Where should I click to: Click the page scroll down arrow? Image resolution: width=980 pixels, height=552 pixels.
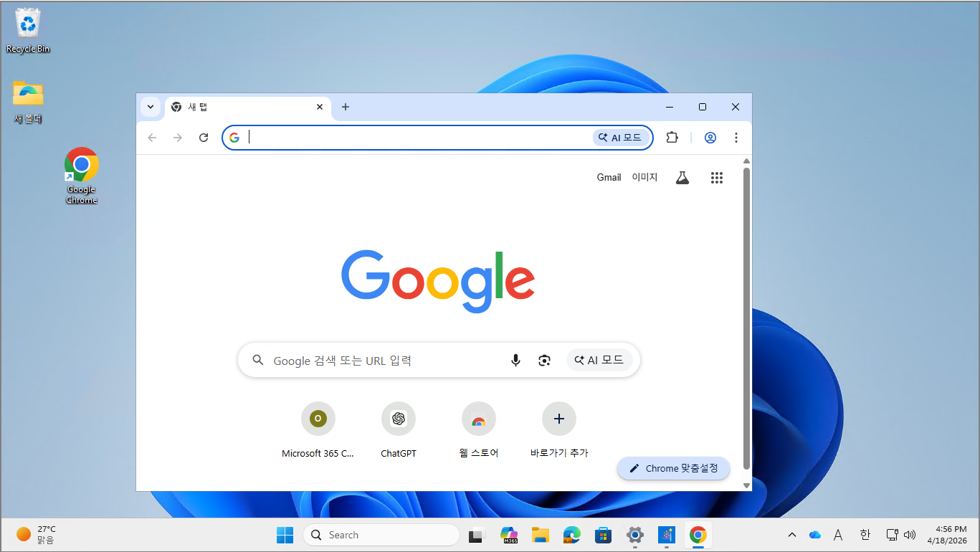746,485
